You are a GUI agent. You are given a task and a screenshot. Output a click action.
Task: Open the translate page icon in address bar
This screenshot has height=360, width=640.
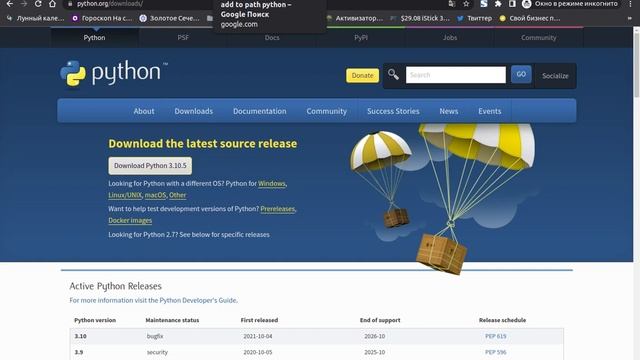click(451, 4)
